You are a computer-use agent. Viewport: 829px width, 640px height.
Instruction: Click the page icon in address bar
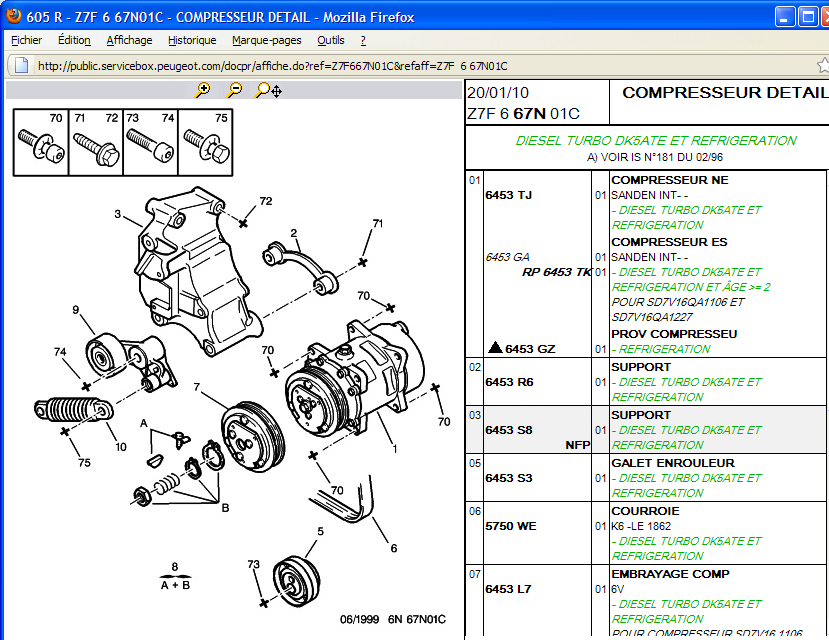(x=19, y=65)
